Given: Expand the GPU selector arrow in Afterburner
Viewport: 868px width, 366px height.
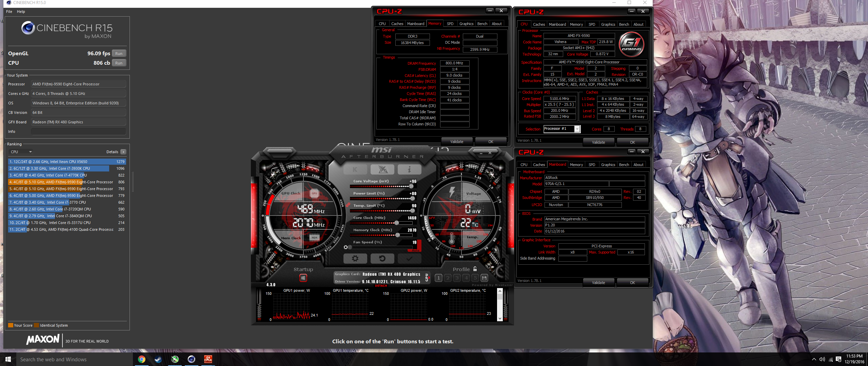Looking at the screenshot, I should (x=430, y=278).
